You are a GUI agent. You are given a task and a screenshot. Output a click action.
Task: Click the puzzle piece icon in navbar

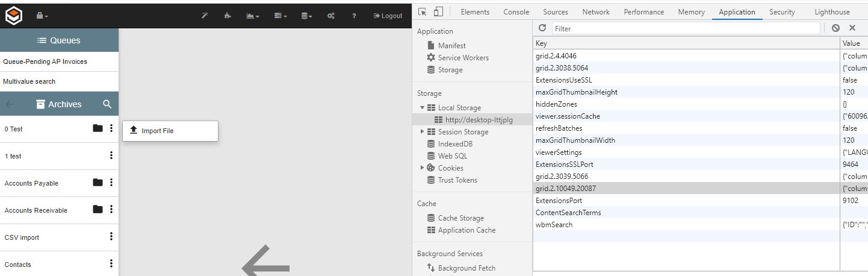pyautogui.click(x=227, y=16)
